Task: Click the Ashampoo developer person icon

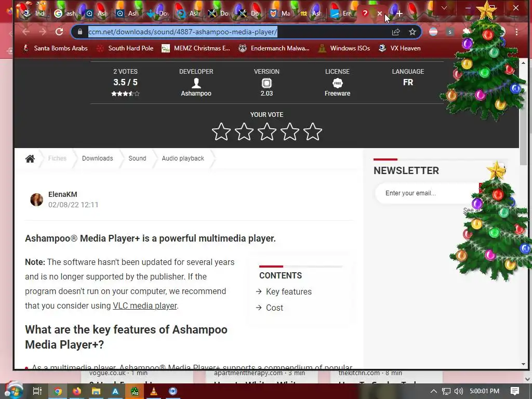Action: pyautogui.click(x=196, y=83)
